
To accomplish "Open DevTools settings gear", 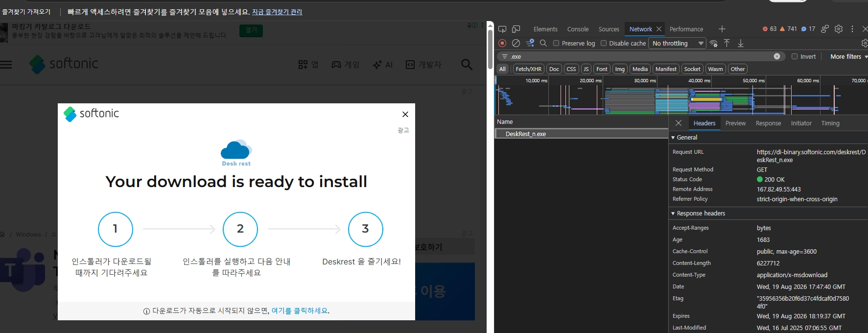I will [x=839, y=29].
